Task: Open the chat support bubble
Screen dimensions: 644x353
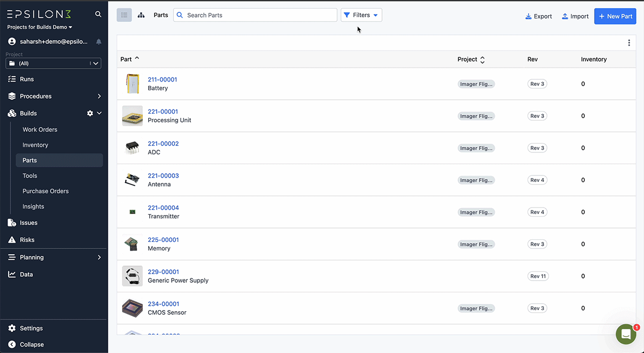Action: tap(626, 334)
